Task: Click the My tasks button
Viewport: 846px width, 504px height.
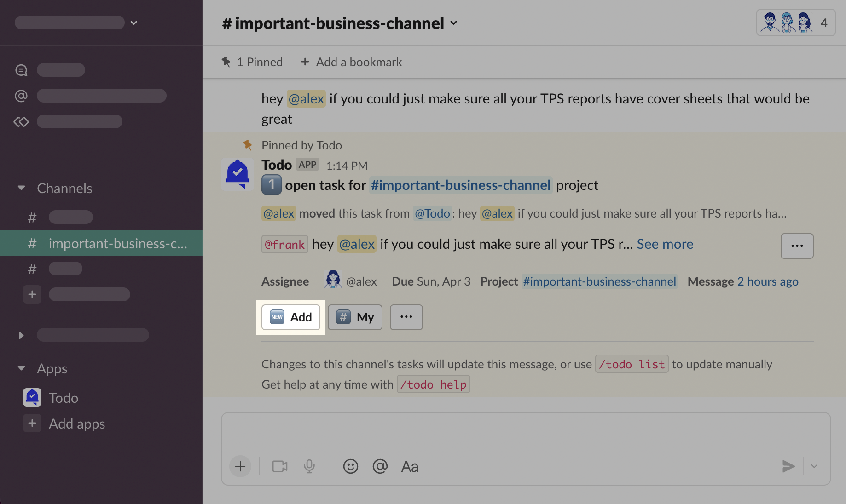Action: (x=355, y=317)
